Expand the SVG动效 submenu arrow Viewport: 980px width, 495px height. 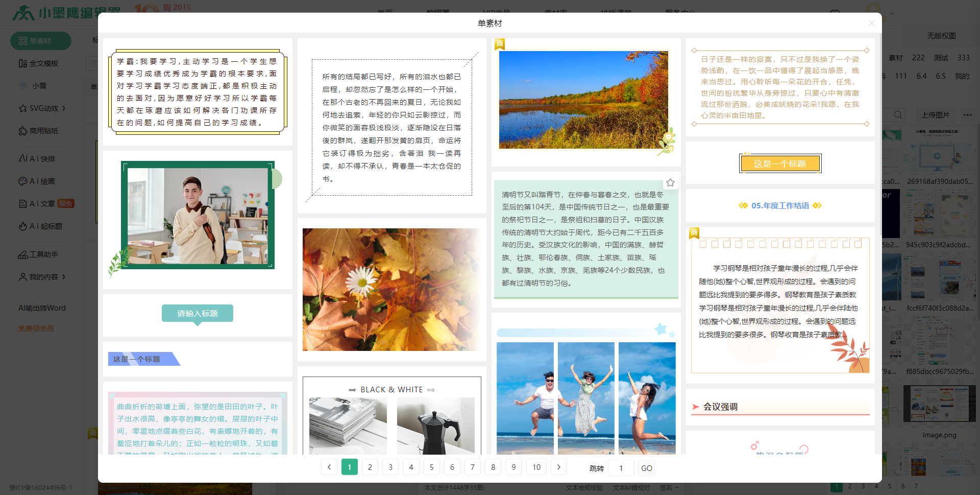pyautogui.click(x=64, y=108)
